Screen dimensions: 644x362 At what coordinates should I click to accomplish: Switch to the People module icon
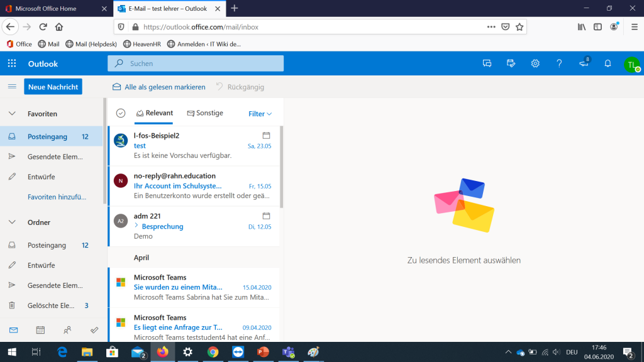[67, 330]
